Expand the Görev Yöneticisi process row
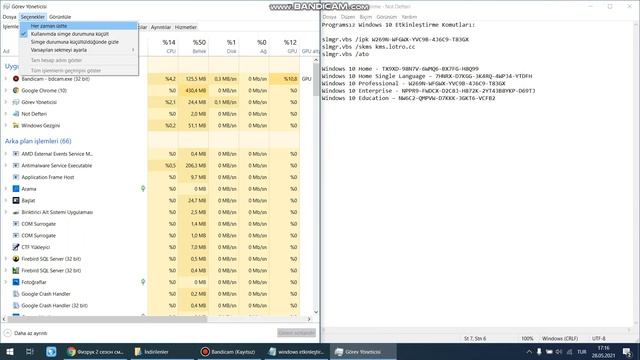 [6, 102]
